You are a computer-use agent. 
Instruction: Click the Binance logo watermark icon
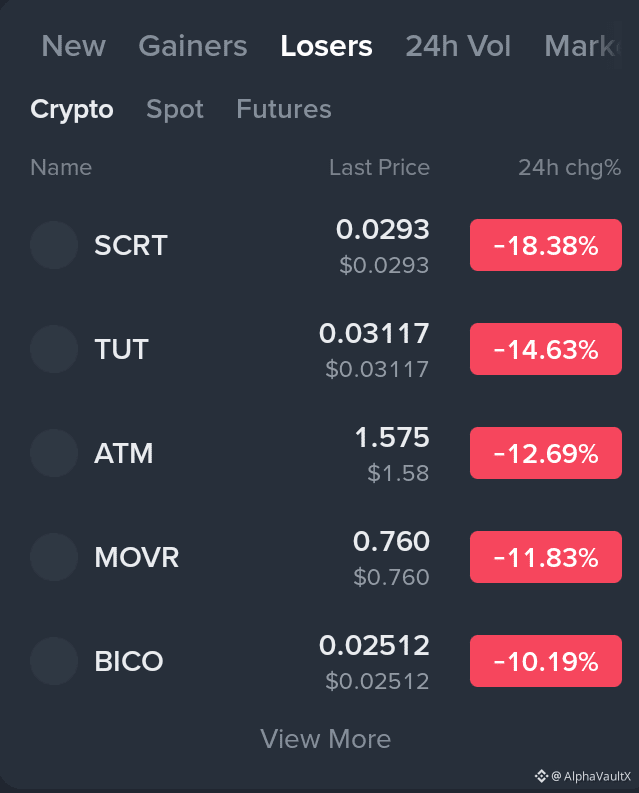(541, 776)
